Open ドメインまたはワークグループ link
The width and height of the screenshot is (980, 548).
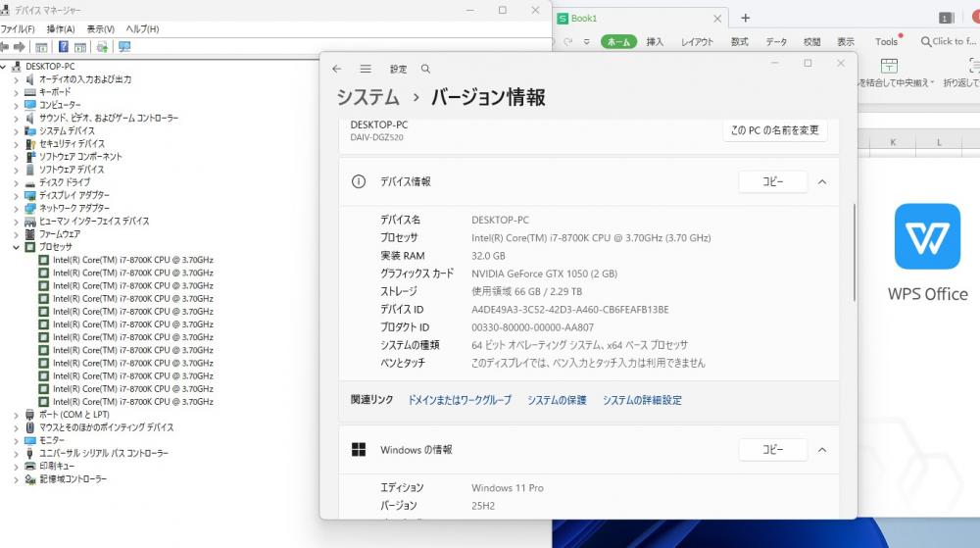[x=460, y=400]
